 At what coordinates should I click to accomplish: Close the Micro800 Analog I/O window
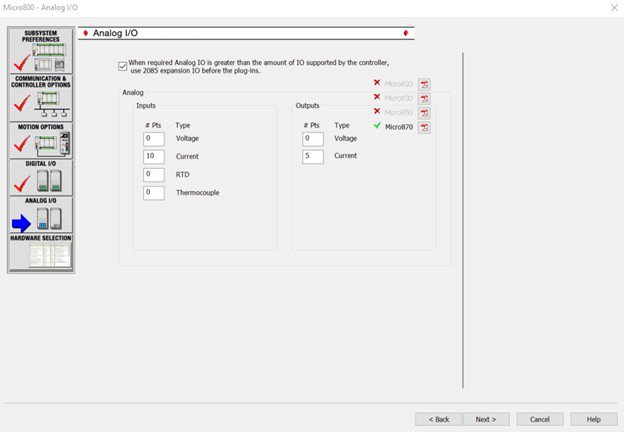point(614,8)
